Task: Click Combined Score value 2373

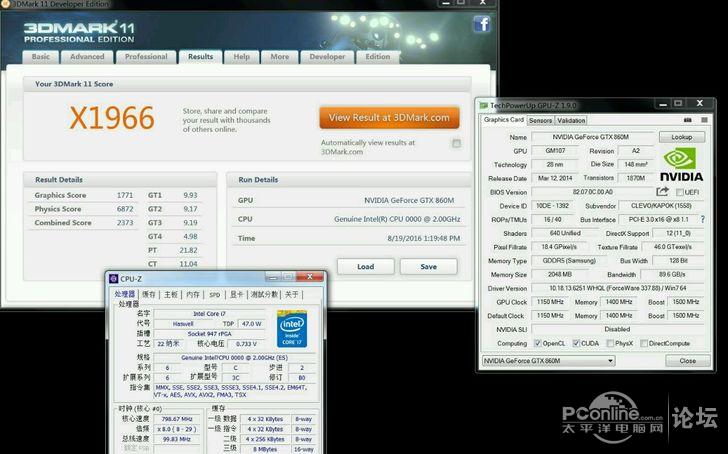Action: click(124, 223)
